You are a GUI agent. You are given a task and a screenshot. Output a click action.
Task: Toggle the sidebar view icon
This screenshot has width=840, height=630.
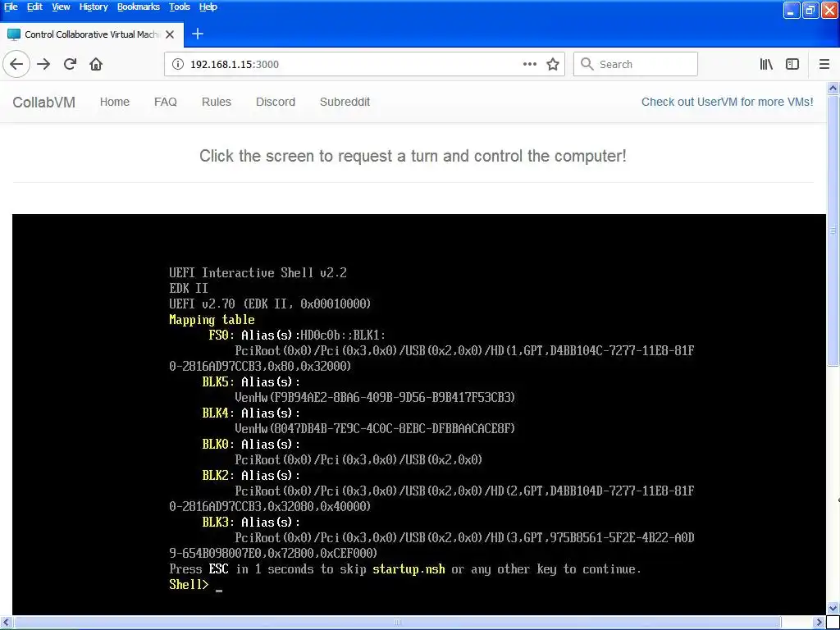pyautogui.click(x=792, y=64)
